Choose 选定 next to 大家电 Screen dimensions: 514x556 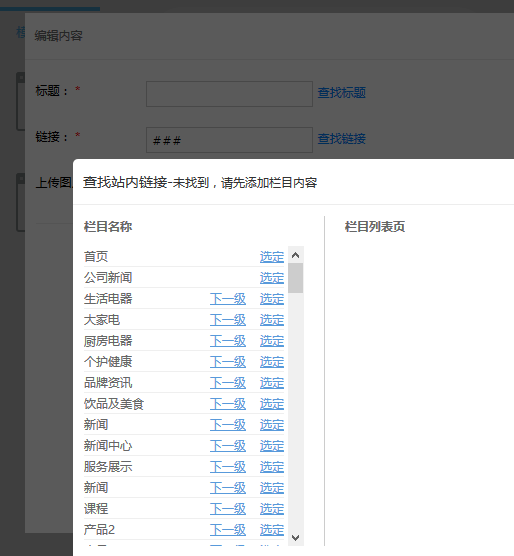coord(272,320)
